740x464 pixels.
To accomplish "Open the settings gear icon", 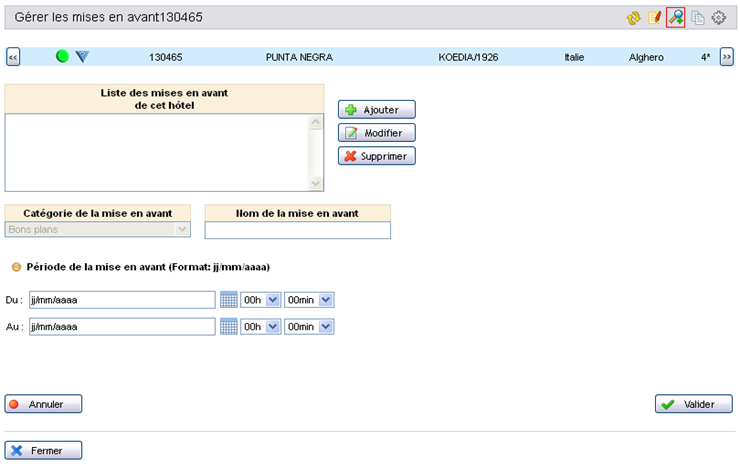I will click(718, 18).
